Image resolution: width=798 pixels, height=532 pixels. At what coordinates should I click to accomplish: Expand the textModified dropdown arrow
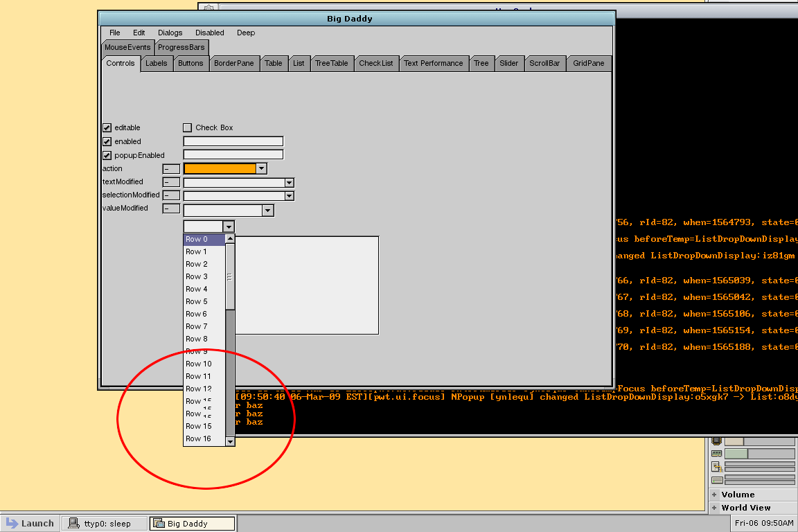click(x=290, y=183)
